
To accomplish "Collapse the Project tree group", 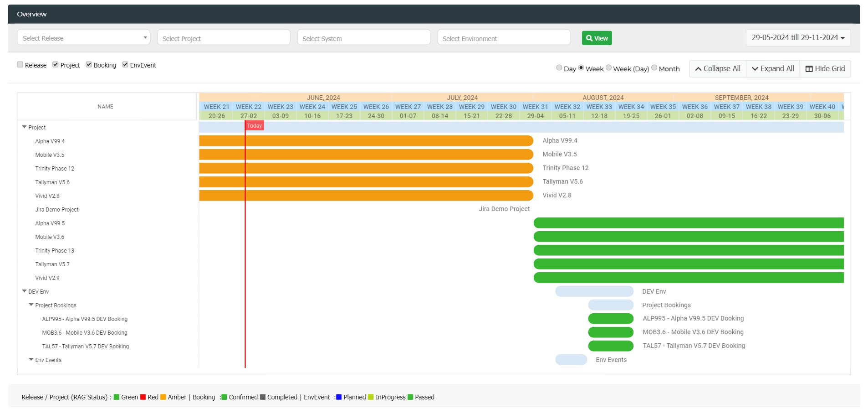I will pyautogui.click(x=25, y=127).
